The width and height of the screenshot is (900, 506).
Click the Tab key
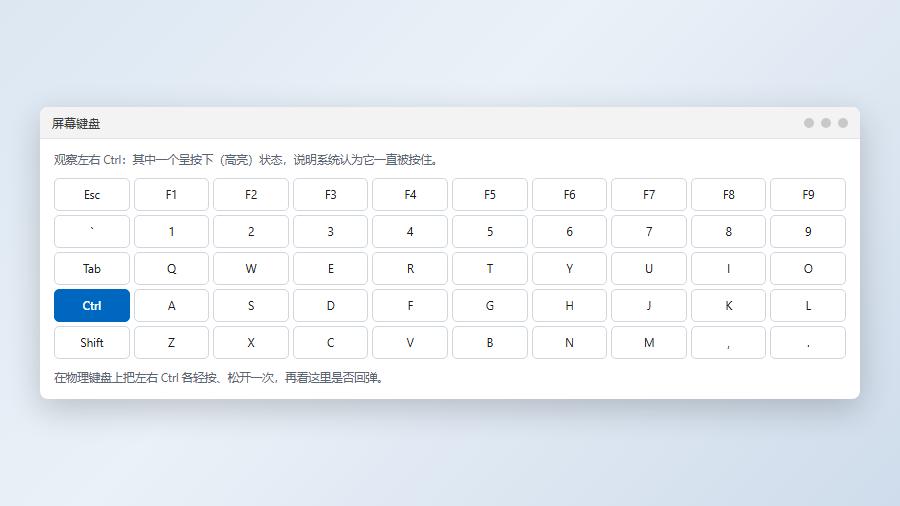(x=92, y=268)
